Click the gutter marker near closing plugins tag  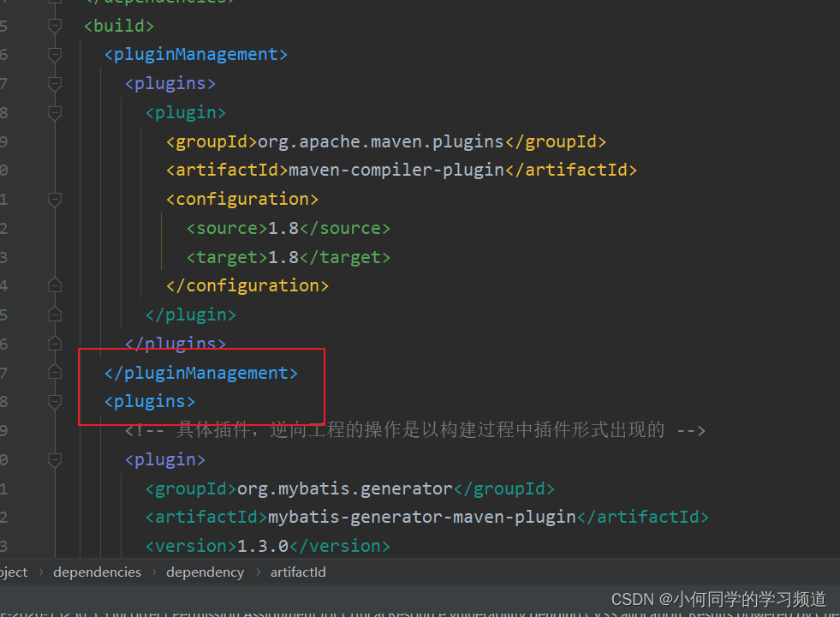click(x=55, y=342)
